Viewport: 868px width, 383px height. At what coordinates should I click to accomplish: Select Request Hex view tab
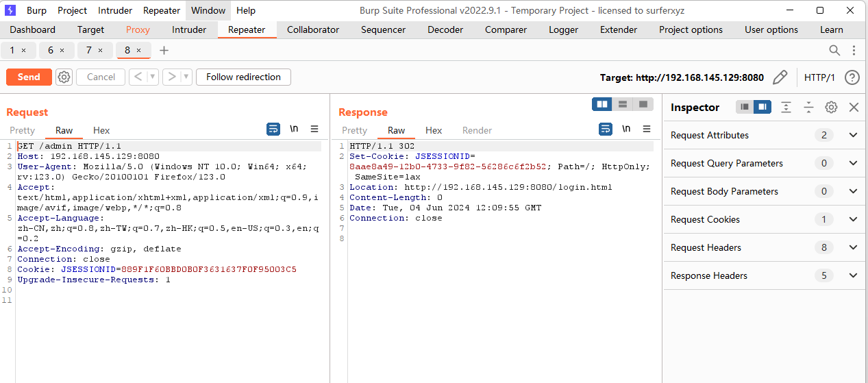click(101, 130)
